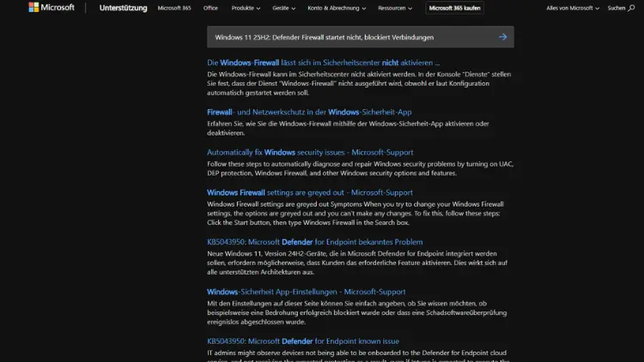The width and height of the screenshot is (644, 362).
Task: Open 'Windows-Sicherheit App-Einstellungen' result
Action: pyautogui.click(x=306, y=292)
